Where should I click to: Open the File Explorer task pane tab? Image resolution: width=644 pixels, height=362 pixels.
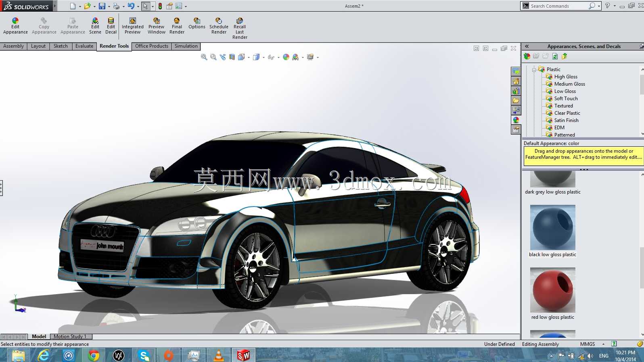click(x=516, y=101)
